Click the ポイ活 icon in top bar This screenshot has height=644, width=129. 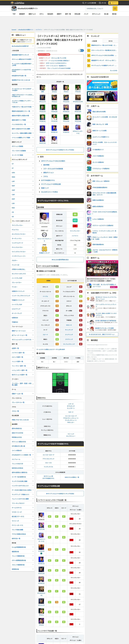[x=100, y=3]
